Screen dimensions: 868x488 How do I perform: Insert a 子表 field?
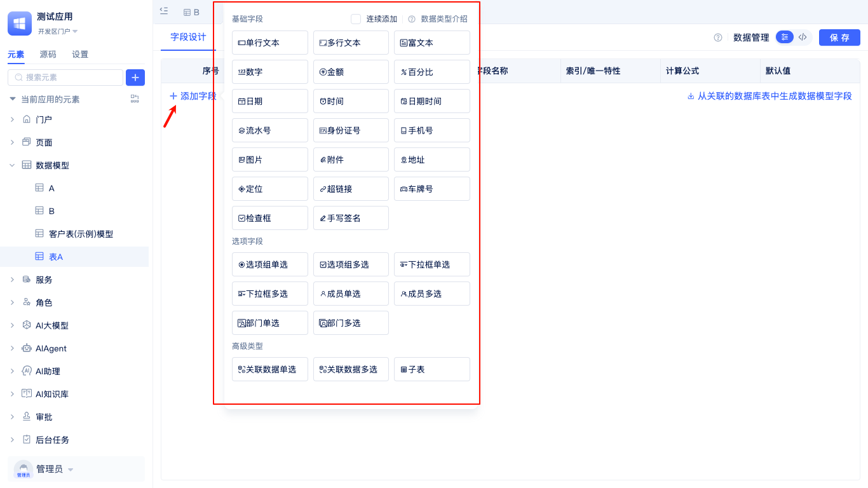pyautogui.click(x=432, y=369)
